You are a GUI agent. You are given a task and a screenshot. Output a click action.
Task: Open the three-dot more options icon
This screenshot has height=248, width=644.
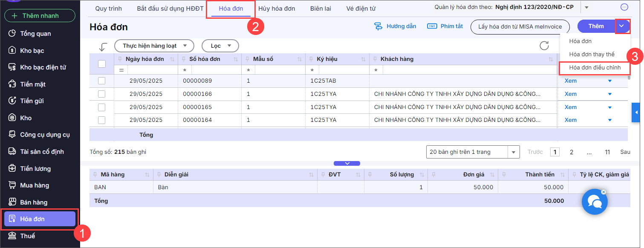tap(624, 7)
